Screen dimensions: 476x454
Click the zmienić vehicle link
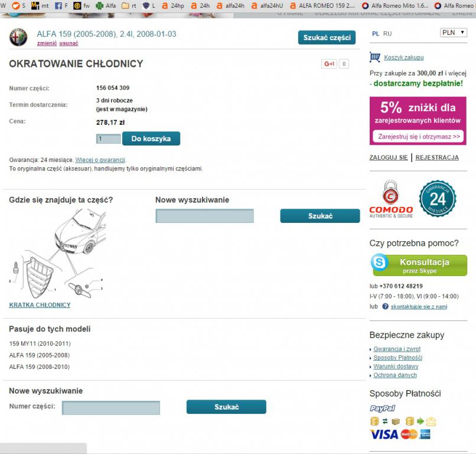click(x=47, y=43)
